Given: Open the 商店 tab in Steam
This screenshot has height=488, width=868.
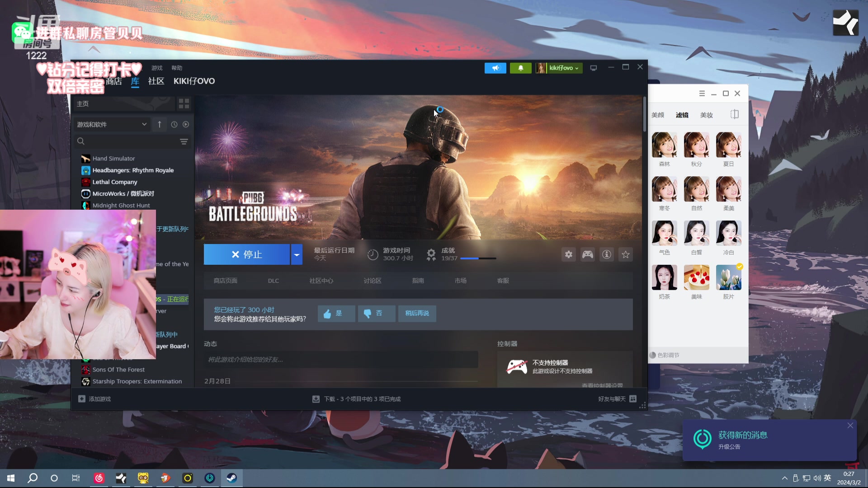Looking at the screenshot, I should coord(114,81).
